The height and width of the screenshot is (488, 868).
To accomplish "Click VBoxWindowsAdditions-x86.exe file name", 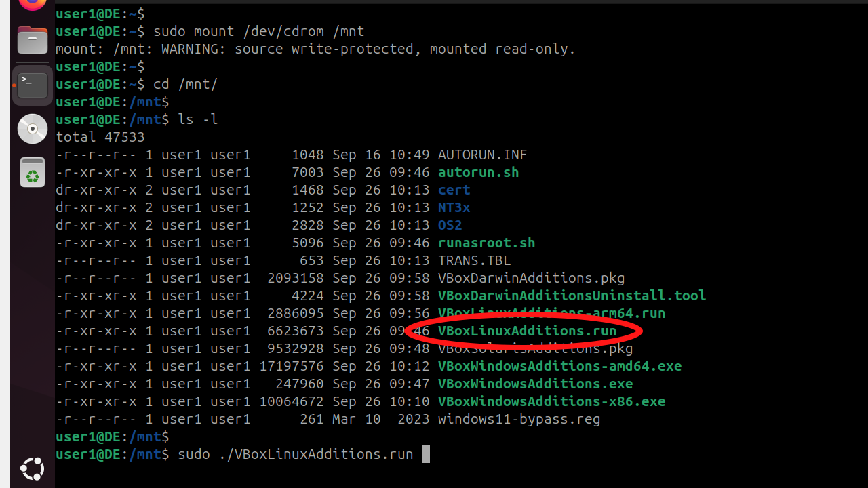I will click(551, 401).
